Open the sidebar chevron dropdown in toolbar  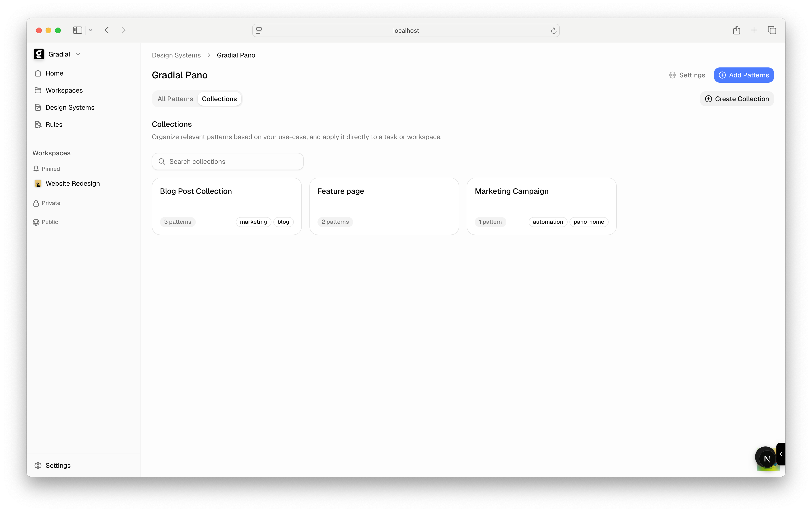click(90, 30)
